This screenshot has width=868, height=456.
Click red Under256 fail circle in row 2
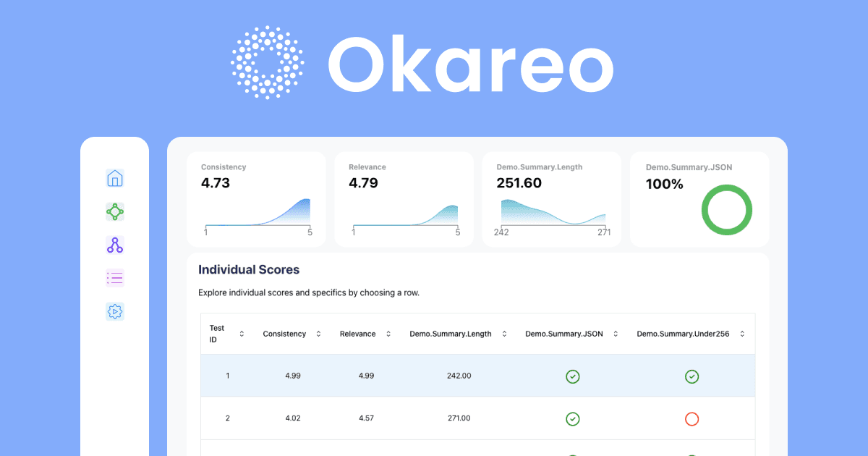click(x=692, y=418)
